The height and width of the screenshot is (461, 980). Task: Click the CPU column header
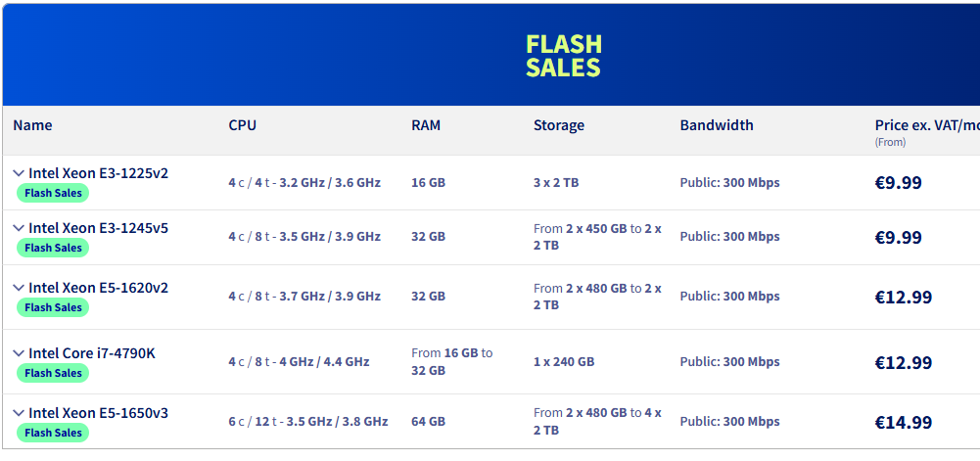coord(243,125)
